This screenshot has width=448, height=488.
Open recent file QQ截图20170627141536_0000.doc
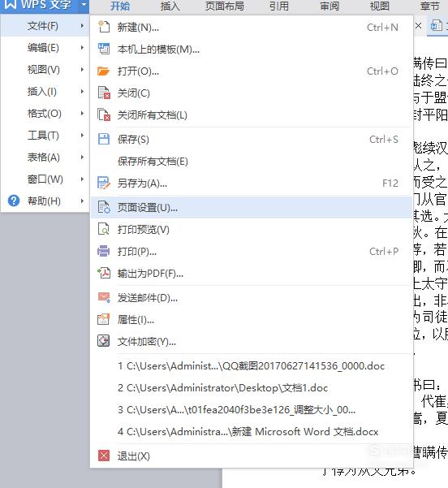click(252, 365)
